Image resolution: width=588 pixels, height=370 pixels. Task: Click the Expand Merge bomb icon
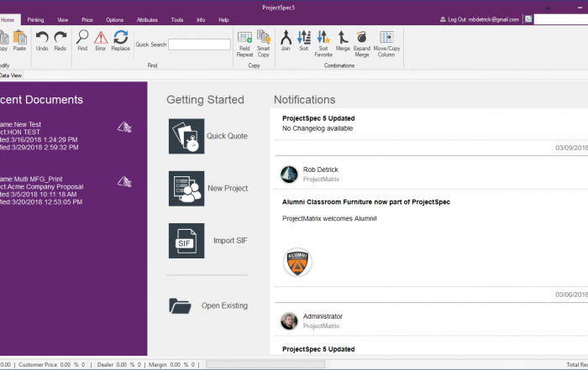pyautogui.click(x=361, y=37)
